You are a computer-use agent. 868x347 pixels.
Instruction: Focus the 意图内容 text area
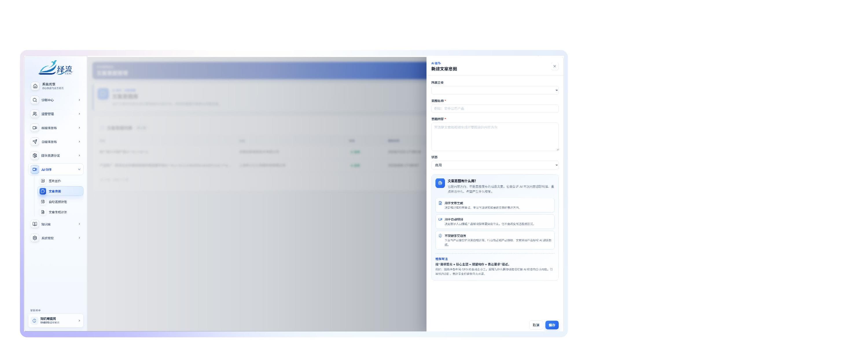(495, 137)
